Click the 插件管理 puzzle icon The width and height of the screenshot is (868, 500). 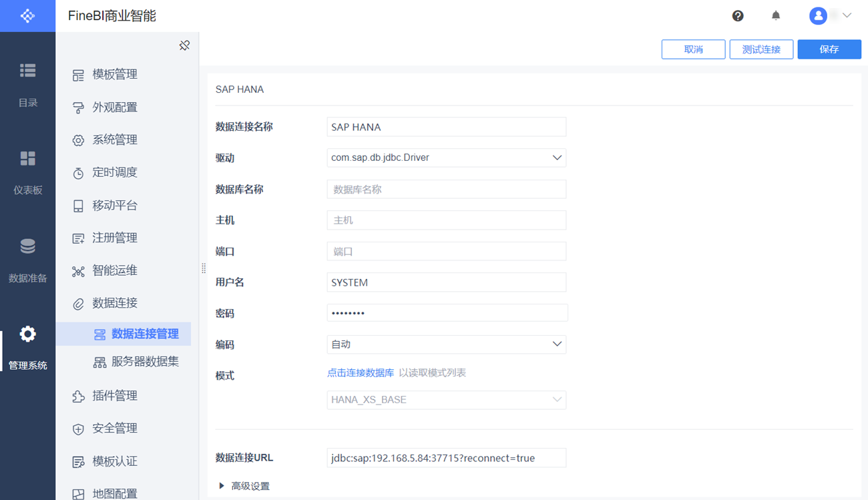point(78,397)
